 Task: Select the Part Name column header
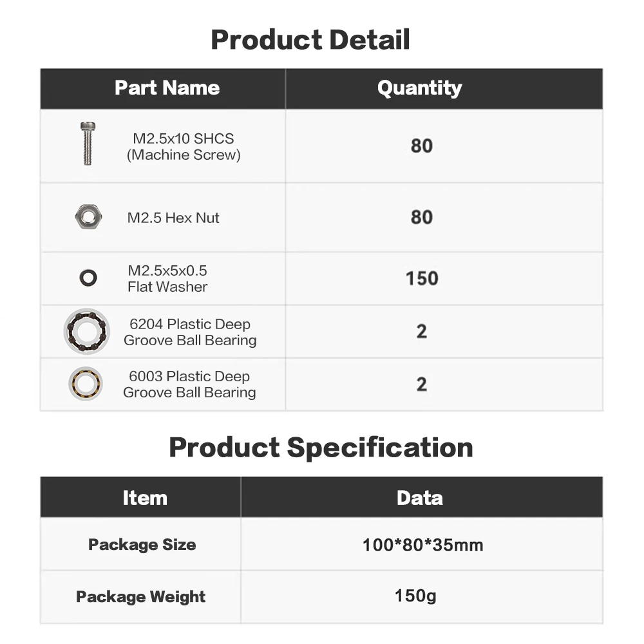167,88
